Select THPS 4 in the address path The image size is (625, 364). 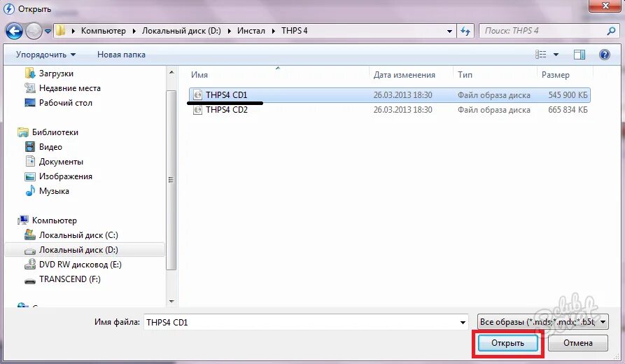[294, 31]
